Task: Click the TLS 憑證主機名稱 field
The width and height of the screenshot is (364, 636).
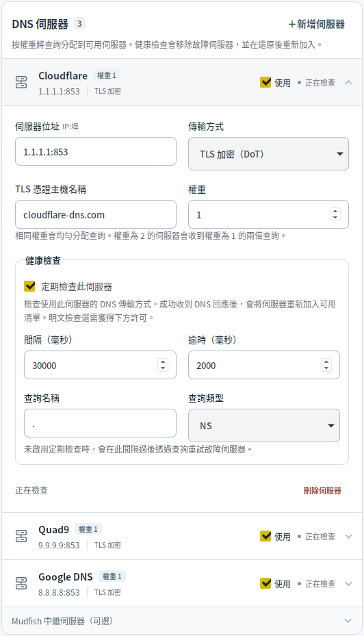Action: point(96,214)
